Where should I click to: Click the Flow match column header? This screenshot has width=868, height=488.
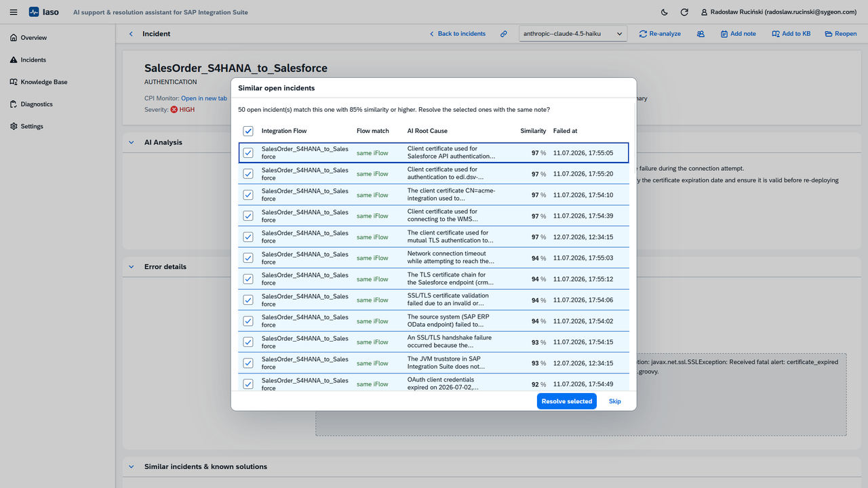(x=373, y=131)
